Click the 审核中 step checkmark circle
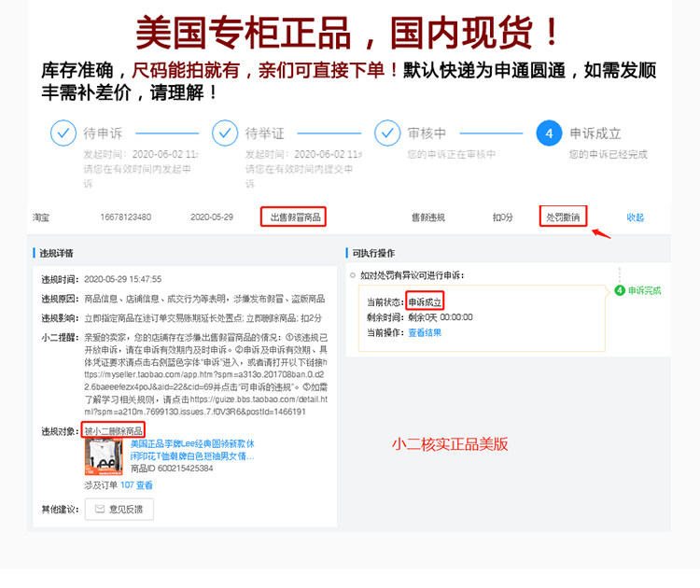700x588 pixels. [x=387, y=133]
